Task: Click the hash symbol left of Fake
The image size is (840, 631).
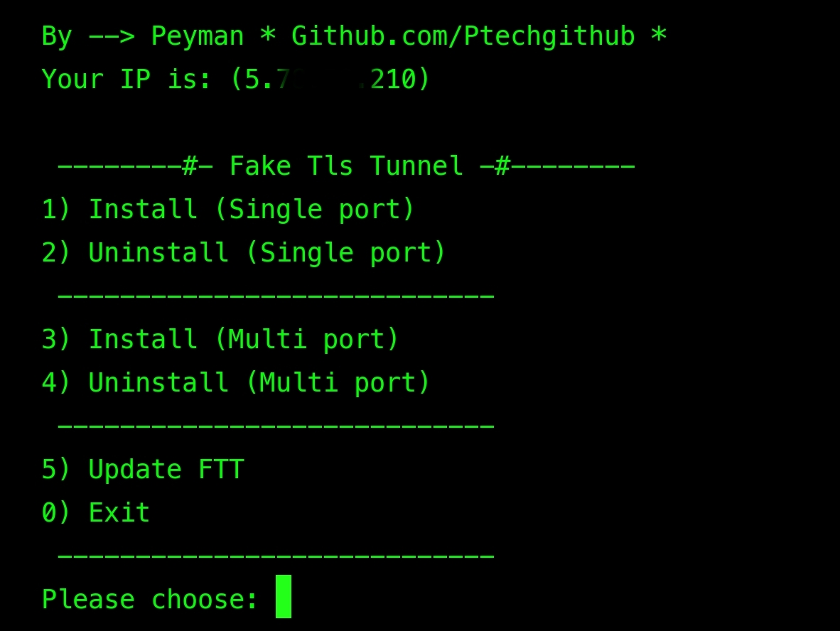Action: 190,166
